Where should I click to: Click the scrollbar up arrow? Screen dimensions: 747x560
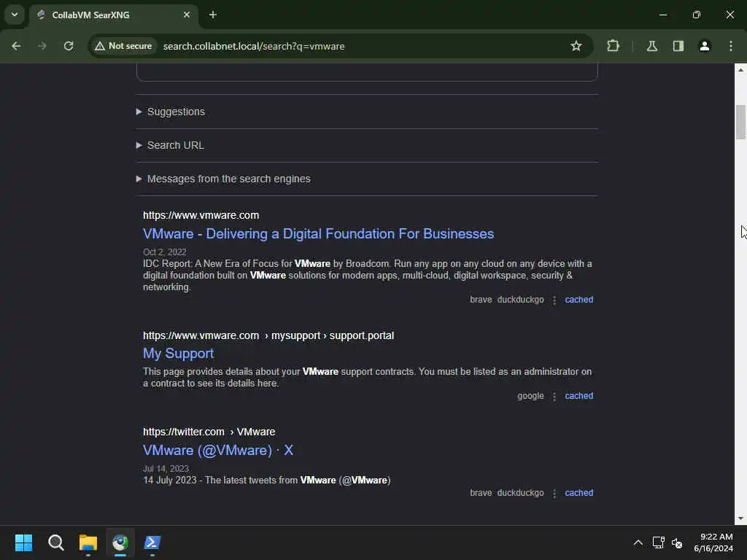click(x=740, y=70)
